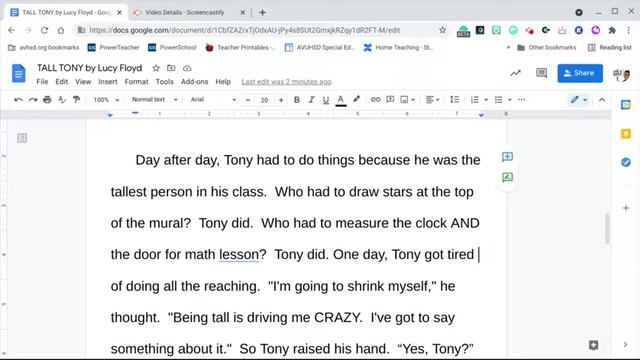
Task: Open the activity dashboard trend icon
Action: [x=516, y=73]
